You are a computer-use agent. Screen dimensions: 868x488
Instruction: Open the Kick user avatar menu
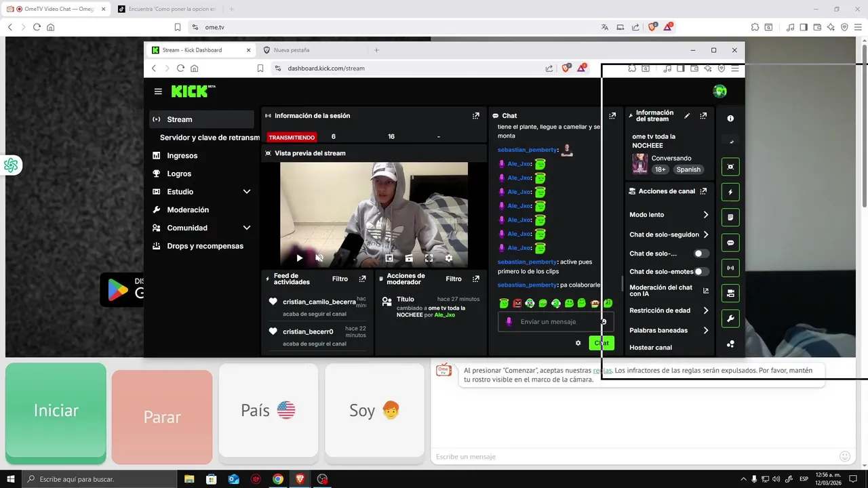pyautogui.click(x=720, y=91)
